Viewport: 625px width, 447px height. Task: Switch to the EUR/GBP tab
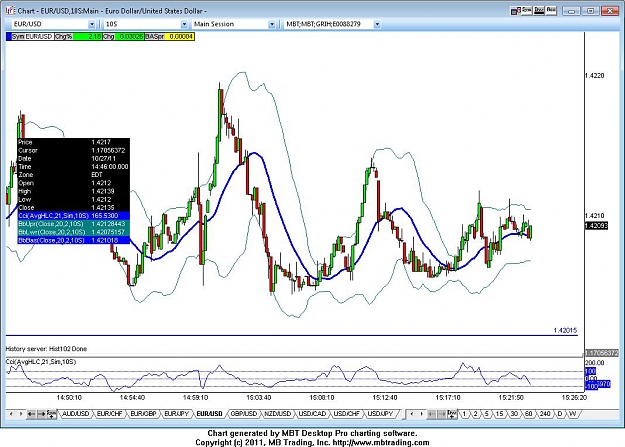(143, 414)
